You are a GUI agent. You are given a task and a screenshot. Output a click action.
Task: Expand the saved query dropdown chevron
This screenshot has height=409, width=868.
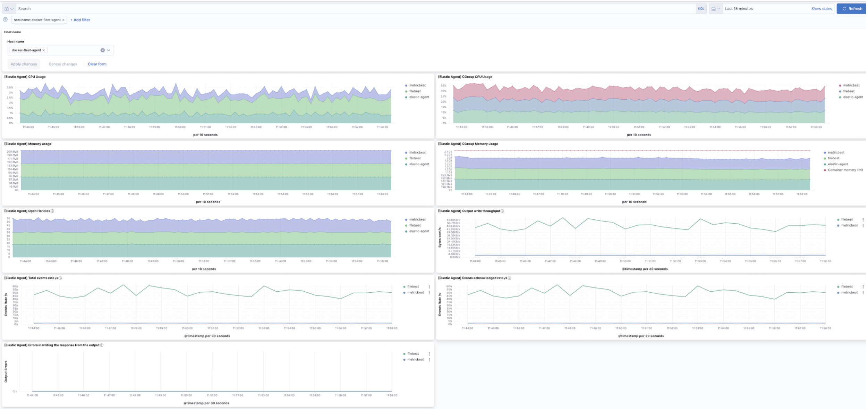[x=12, y=8]
